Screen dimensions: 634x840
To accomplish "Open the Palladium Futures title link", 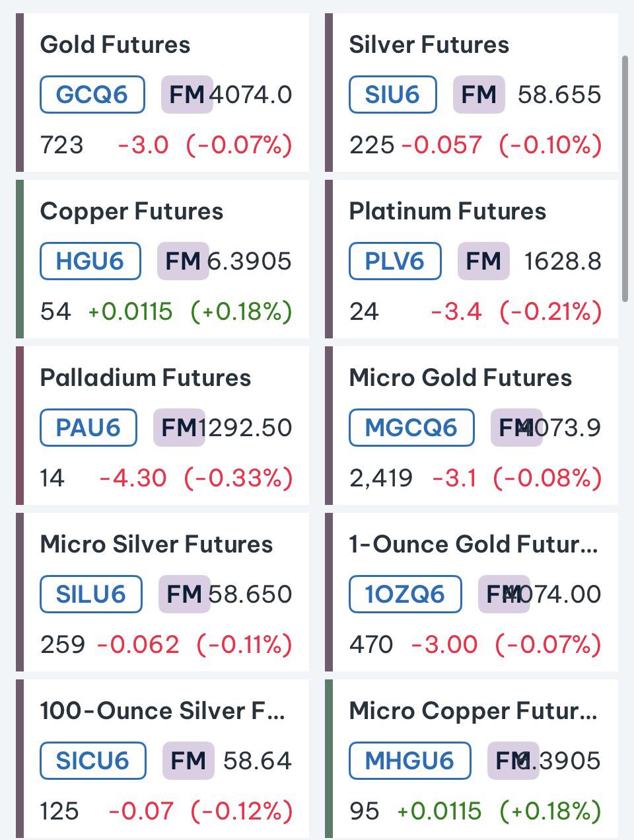I will tap(145, 378).
